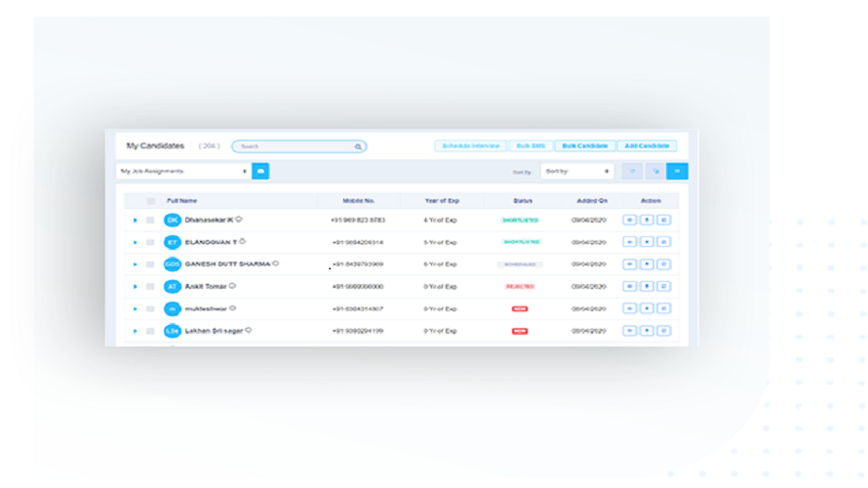This screenshot has height=488, width=868.
Task: Click the magnifier icon in the search box
Action: coord(358,146)
